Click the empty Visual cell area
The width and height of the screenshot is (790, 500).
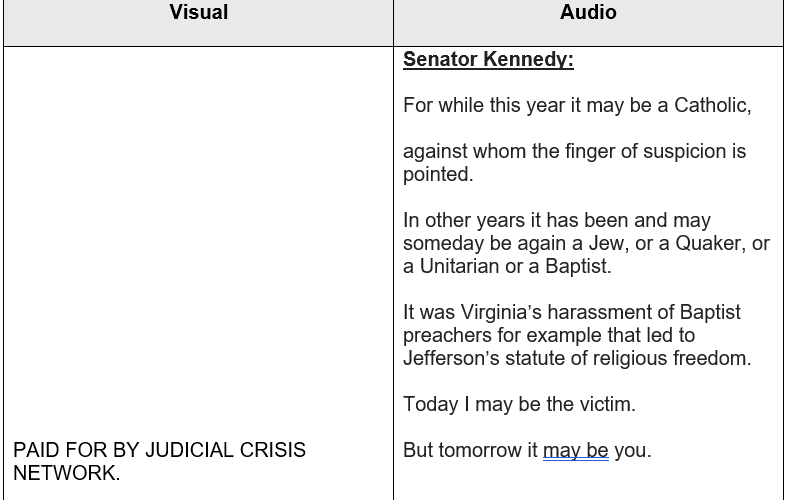point(199,242)
